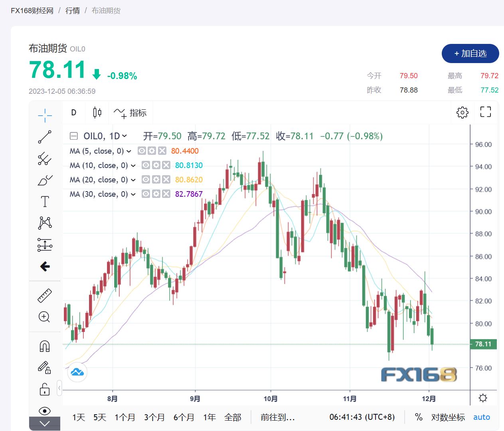
Task: Open 前往到 date jump field
Action: pyautogui.click(x=278, y=417)
